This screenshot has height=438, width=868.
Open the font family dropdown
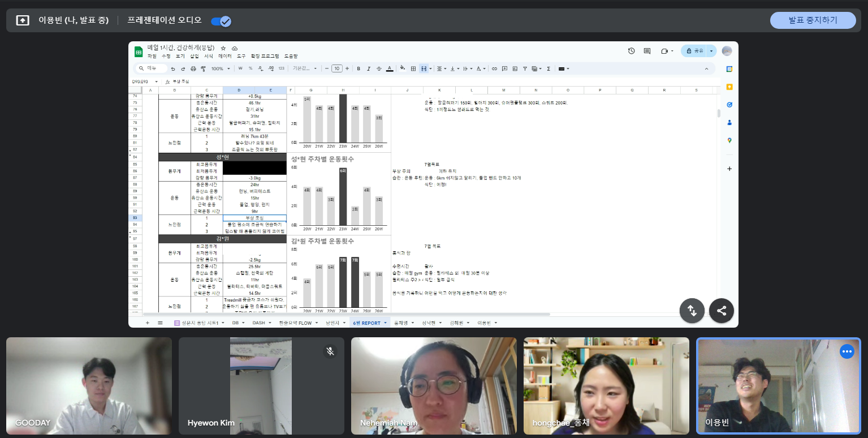click(x=304, y=68)
